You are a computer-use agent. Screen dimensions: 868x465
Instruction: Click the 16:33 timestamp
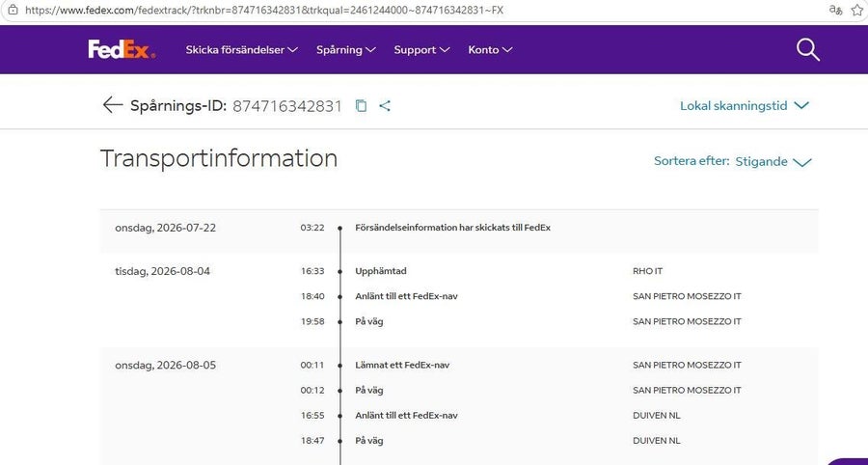[x=312, y=271]
